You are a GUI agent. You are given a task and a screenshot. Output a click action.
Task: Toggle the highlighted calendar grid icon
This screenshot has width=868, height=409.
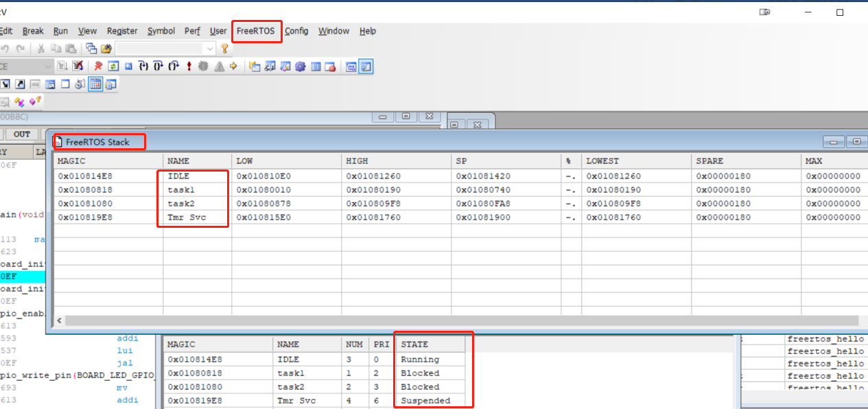point(95,84)
